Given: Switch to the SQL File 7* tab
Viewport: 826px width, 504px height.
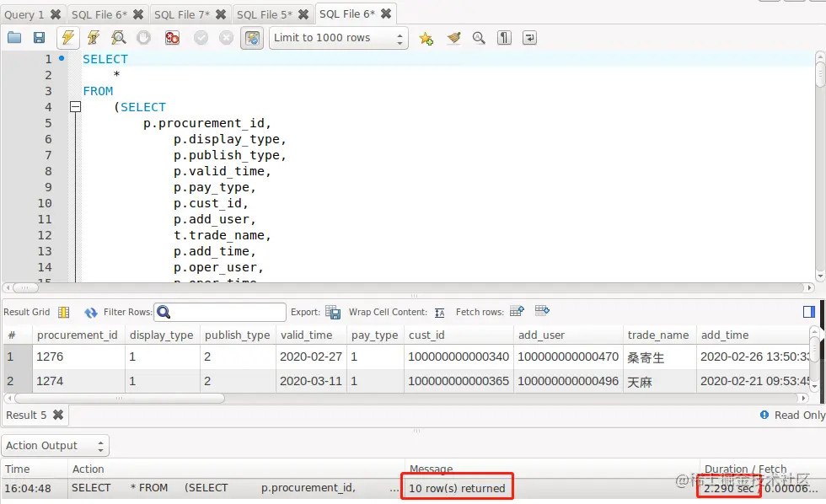Looking at the screenshot, I should pos(182,14).
